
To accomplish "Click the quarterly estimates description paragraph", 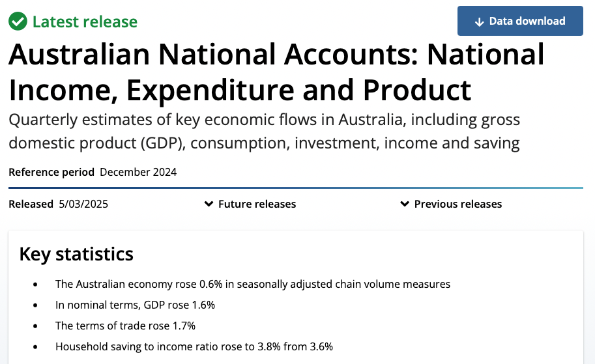I will pos(264,131).
